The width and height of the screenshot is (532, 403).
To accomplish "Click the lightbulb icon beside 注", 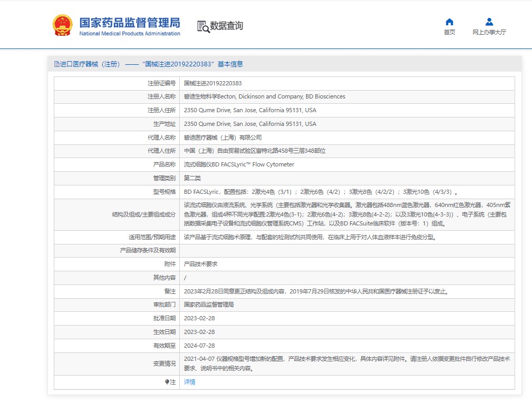I will coord(167,382).
